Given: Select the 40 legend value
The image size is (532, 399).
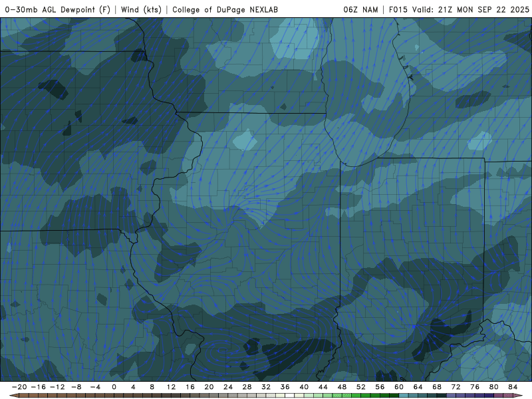Looking at the screenshot, I should 304,387.
